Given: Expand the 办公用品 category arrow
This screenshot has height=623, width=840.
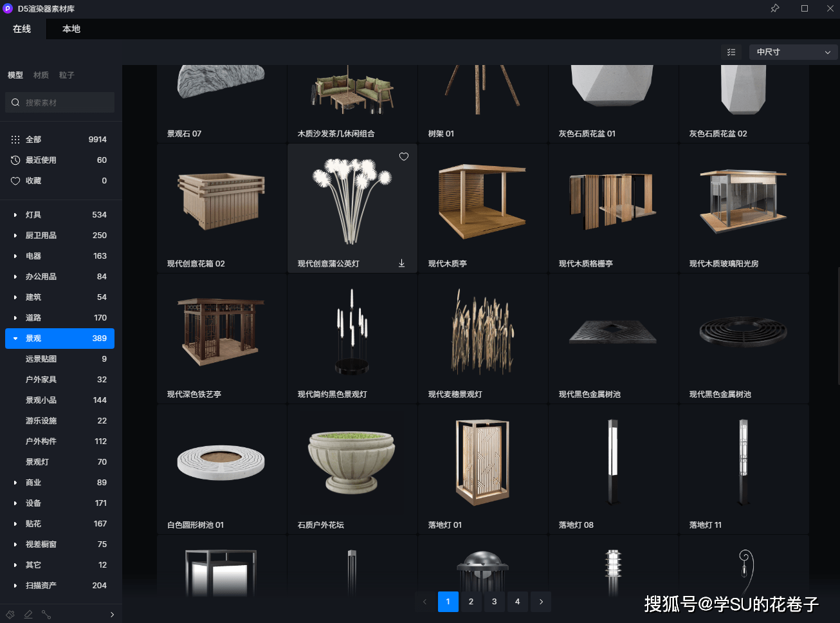Looking at the screenshot, I should coord(15,277).
